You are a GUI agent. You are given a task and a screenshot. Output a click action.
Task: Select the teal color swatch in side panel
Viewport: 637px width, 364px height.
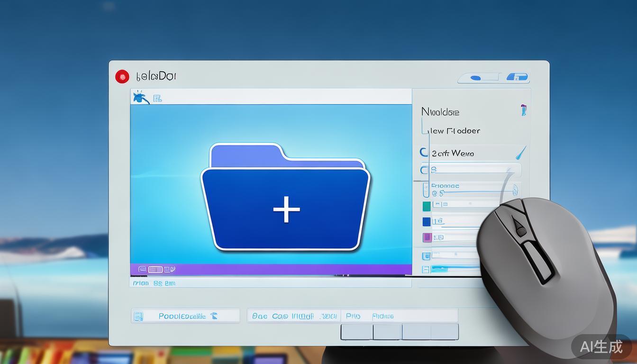coord(426,206)
